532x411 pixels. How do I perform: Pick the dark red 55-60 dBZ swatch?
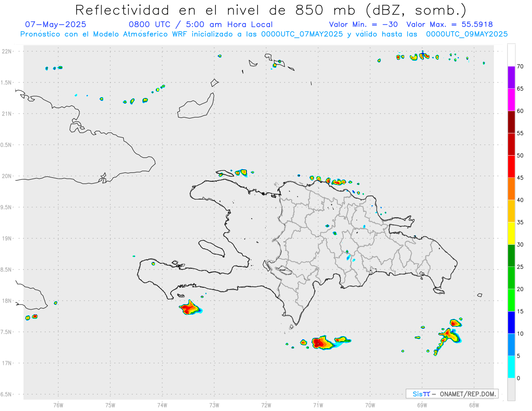click(511, 122)
